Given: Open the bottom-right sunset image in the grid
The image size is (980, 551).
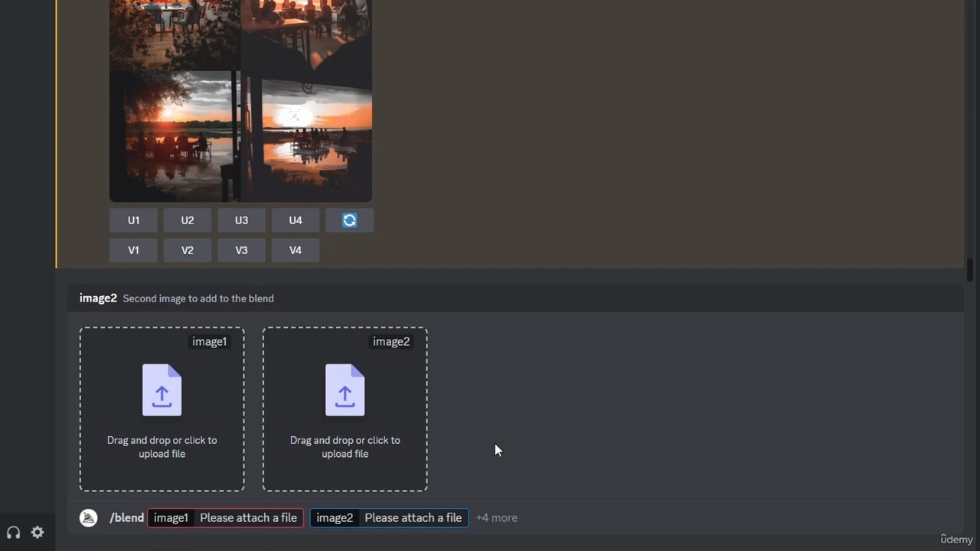Looking at the screenshot, I should tap(307, 137).
